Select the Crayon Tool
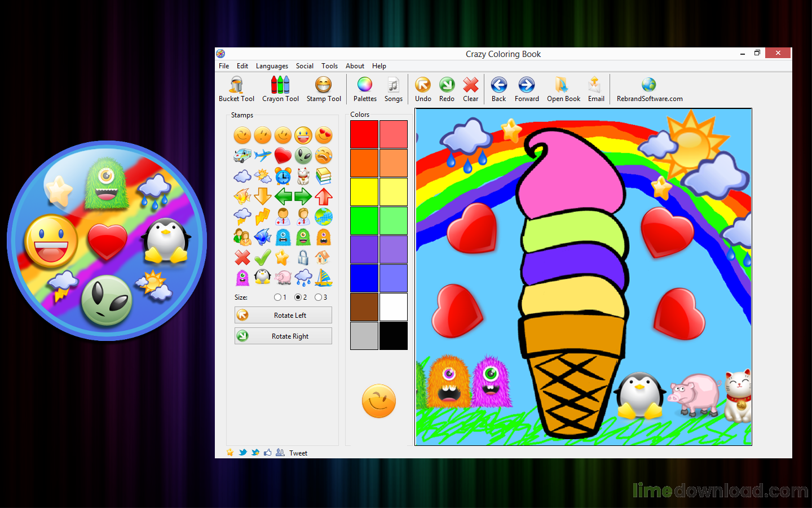This screenshot has width=812, height=508. (x=280, y=89)
